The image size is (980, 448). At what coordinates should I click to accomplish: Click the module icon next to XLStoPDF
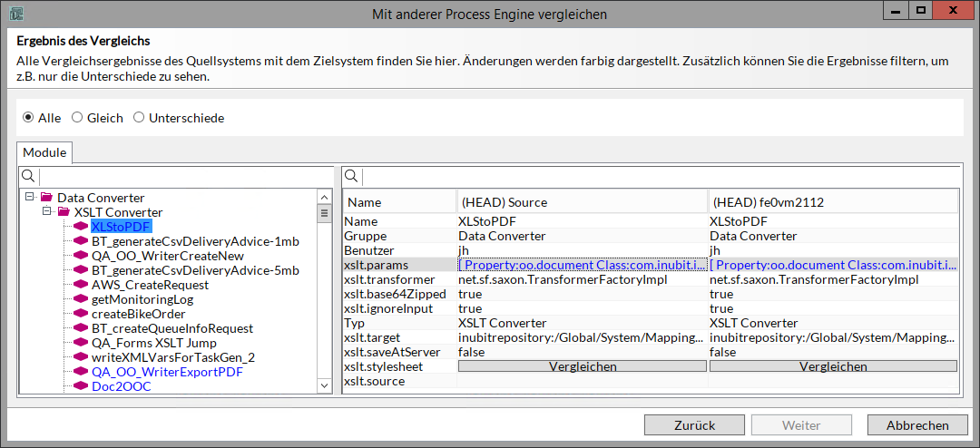point(80,227)
